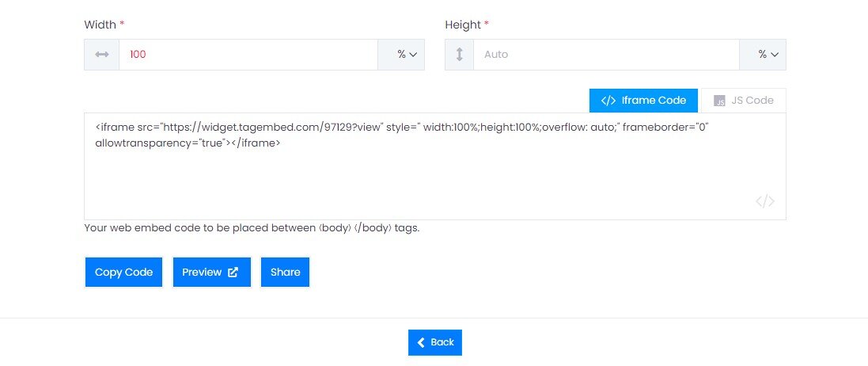Click the Width field label
Viewport: 868px width, 366px height.
click(x=100, y=25)
